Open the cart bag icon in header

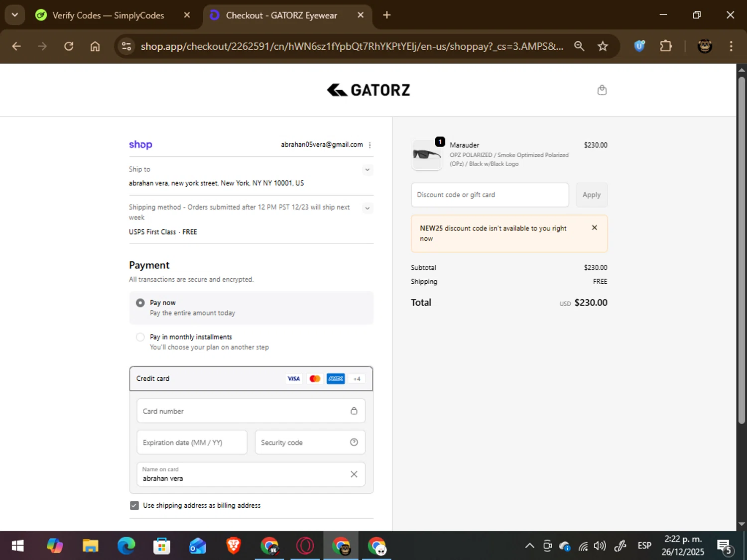pos(602,90)
